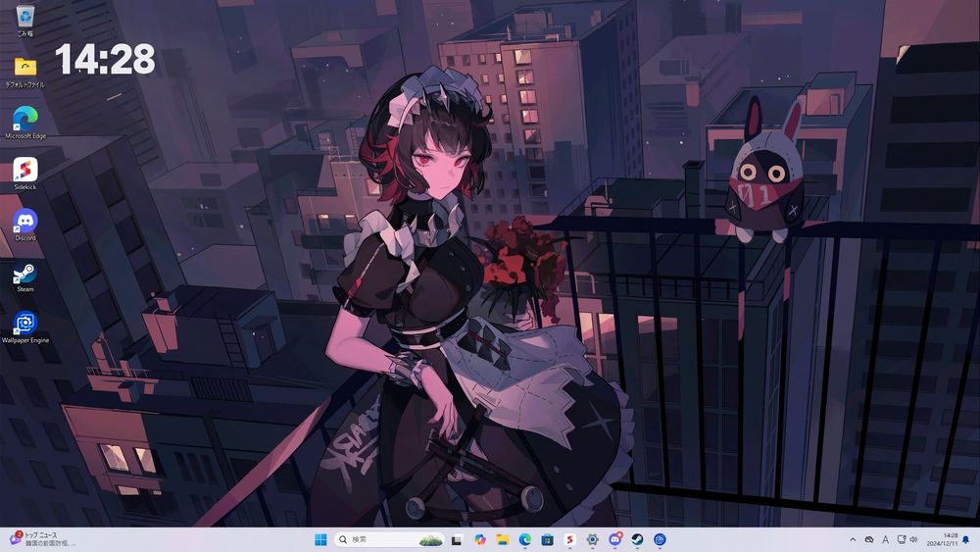Open Discord from the taskbar

coord(615,539)
